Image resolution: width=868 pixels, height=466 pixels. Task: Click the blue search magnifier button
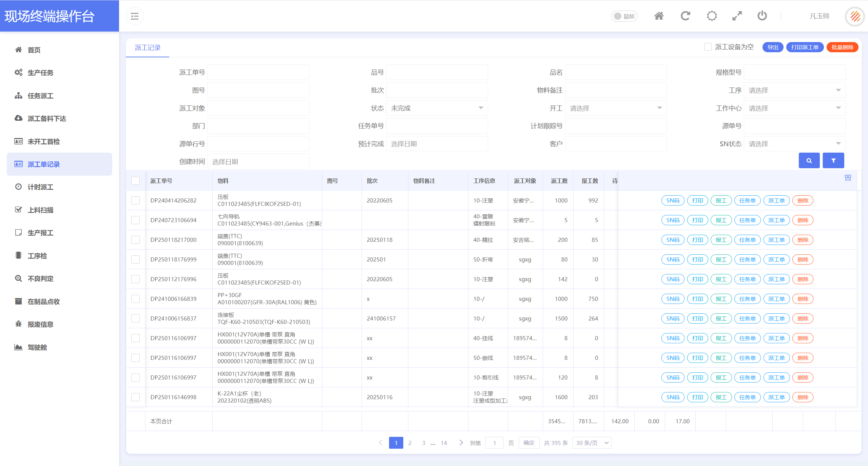pyautogui.click(x=809, y=160)
